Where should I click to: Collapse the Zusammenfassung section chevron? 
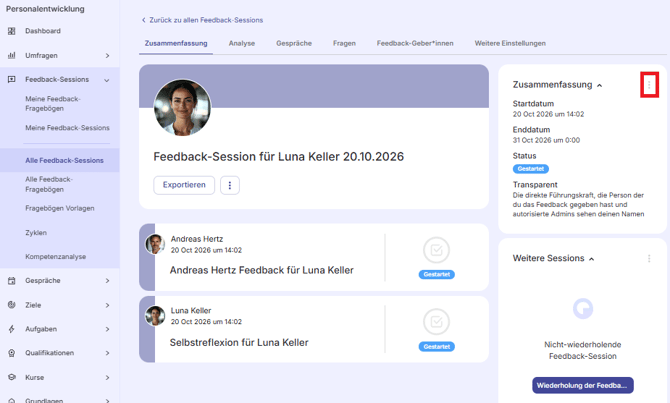[599, 85]
